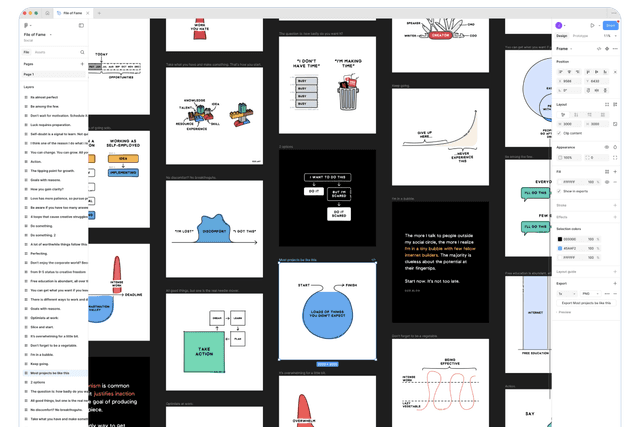Toggle the sidebar collapse icon

click(x=81, y=25)
